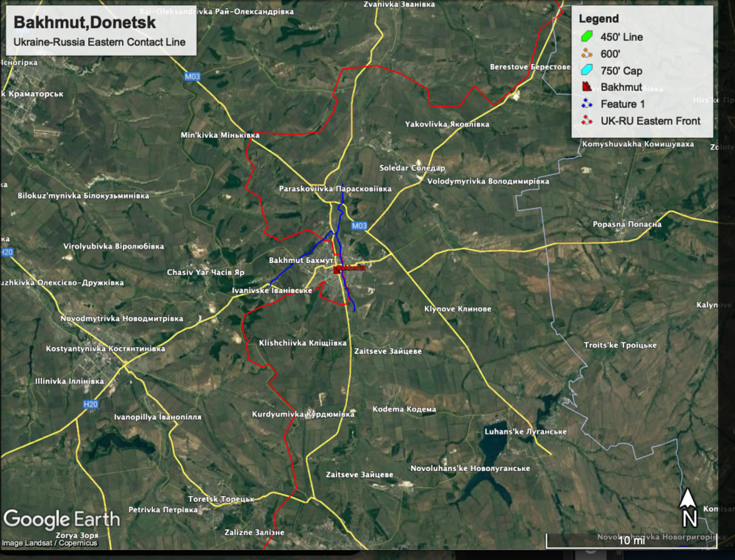The width and height of the screenshot is (735, 560).
Task: Click the Google Earth logo
Action: [x=61, y=519]
